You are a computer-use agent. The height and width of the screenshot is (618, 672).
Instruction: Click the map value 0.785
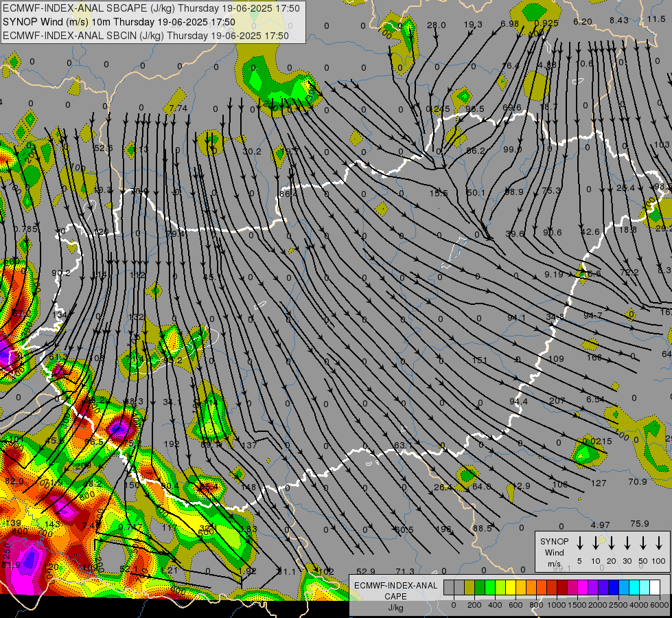pos(25,229)
